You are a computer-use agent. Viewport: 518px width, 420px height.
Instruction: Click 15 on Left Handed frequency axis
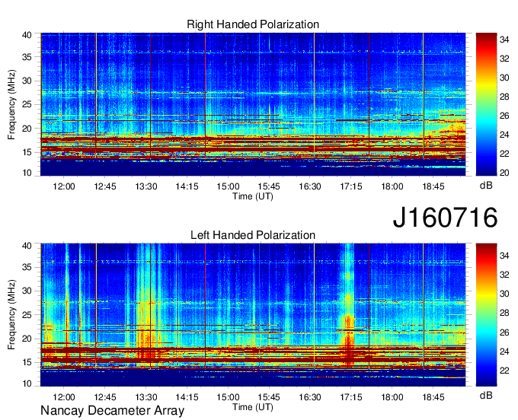27,363
